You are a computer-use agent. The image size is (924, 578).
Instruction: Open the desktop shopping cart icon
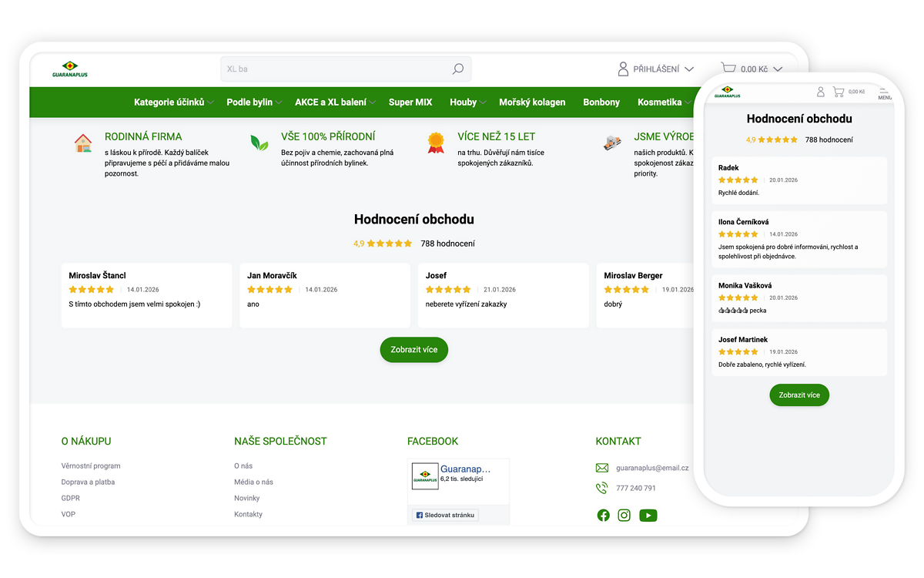728,69
